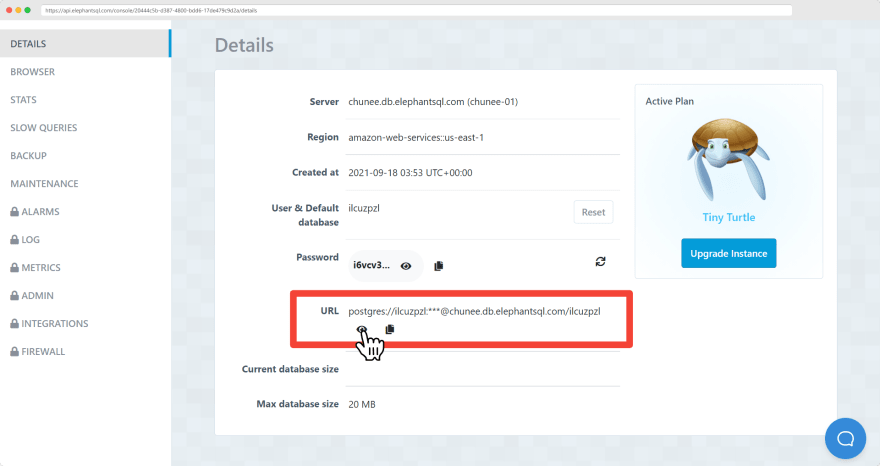Viewport: 880px width, 466px height.
Task: Click the lock icon beside Alarms
Action: (15, 212)
